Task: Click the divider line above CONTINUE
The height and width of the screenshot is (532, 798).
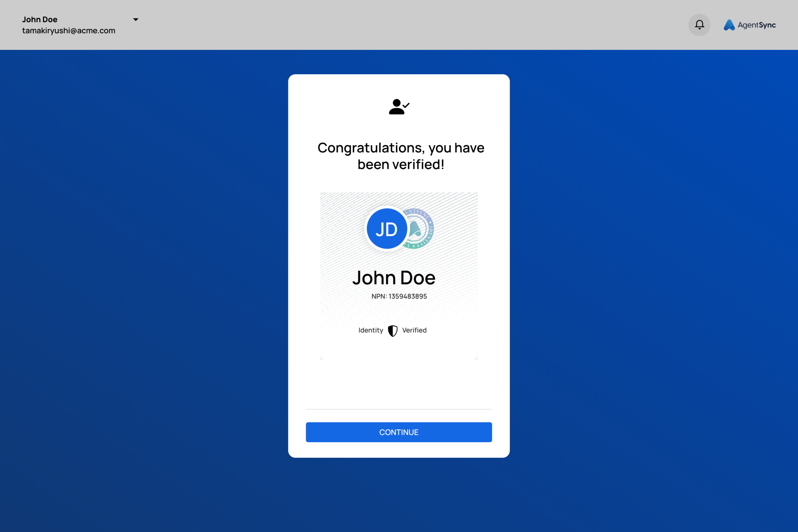Action: coord(399,409)
